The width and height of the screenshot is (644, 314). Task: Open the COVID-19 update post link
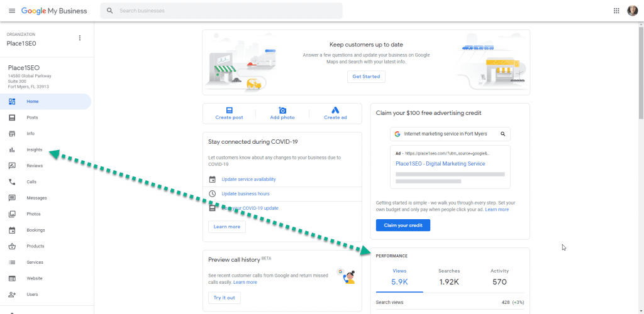(250, 208)
